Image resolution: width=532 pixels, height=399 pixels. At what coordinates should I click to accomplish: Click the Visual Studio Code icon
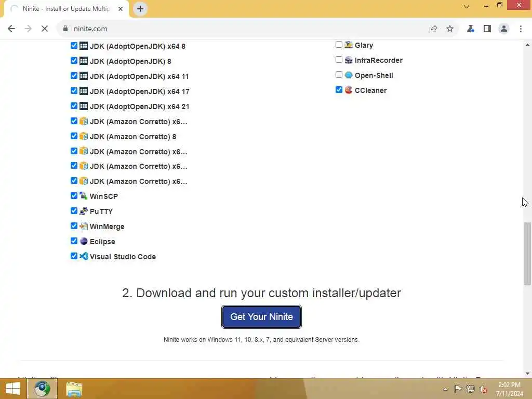click(84, 256)
